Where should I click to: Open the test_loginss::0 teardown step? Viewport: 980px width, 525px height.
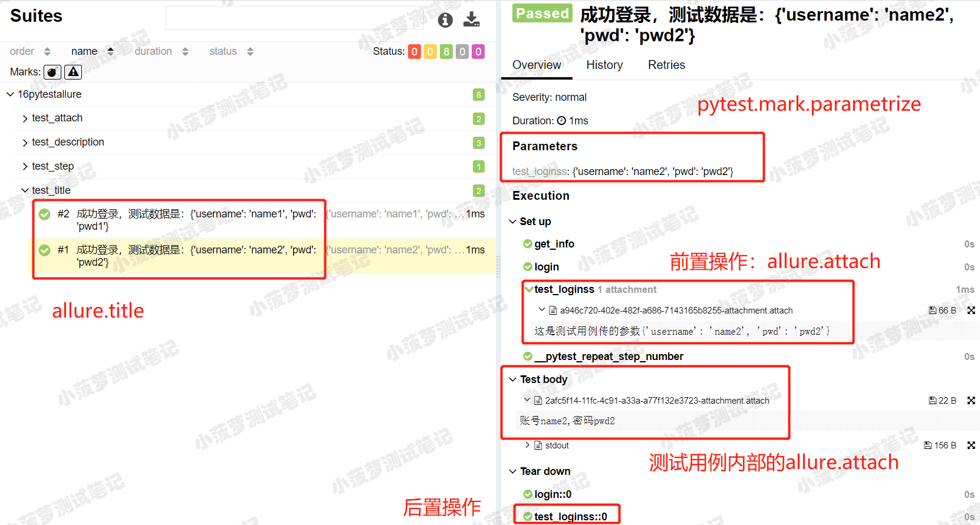pos(571,517)
